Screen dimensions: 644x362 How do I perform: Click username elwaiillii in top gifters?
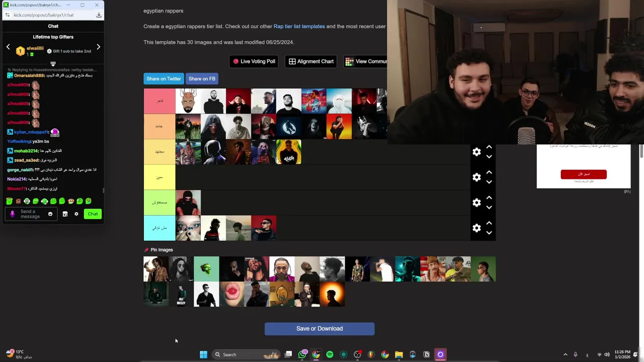click(x=35, y=48)
